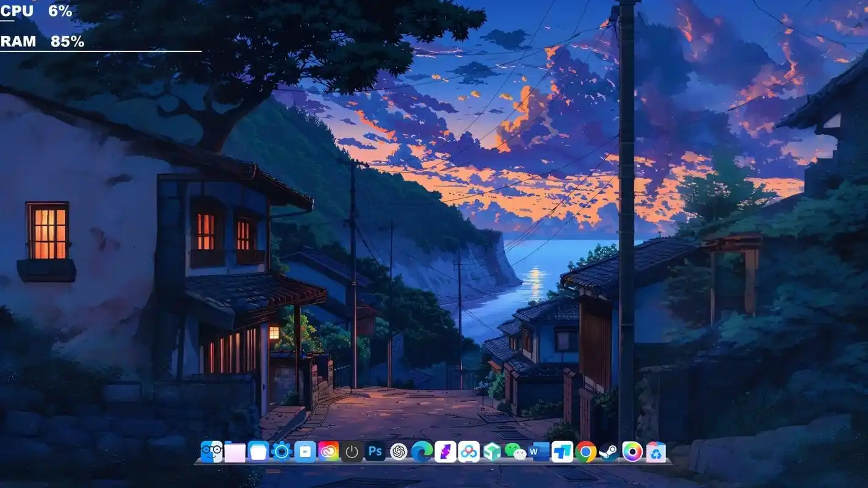
Task: Open the purple arrow app icon
Action: (445, 452)
